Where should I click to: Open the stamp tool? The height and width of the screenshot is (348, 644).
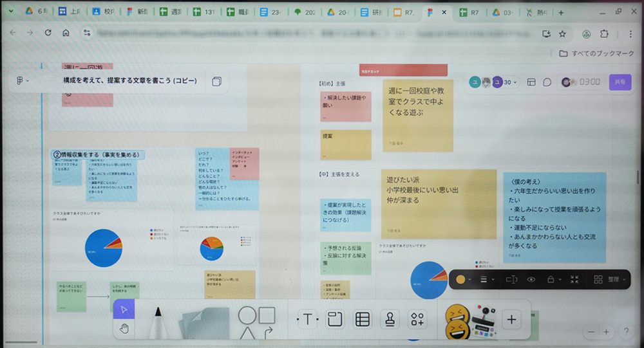(x=390, y=319)
